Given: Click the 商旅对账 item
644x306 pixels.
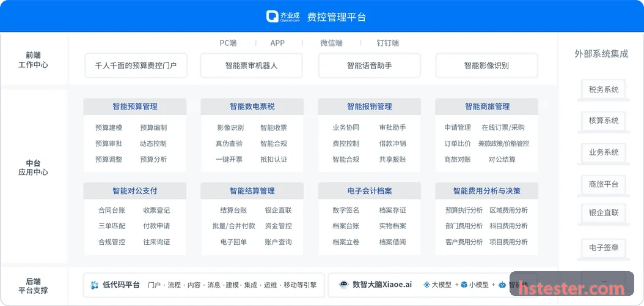Looking at the screenshot, I should click(x=458, y=159).
